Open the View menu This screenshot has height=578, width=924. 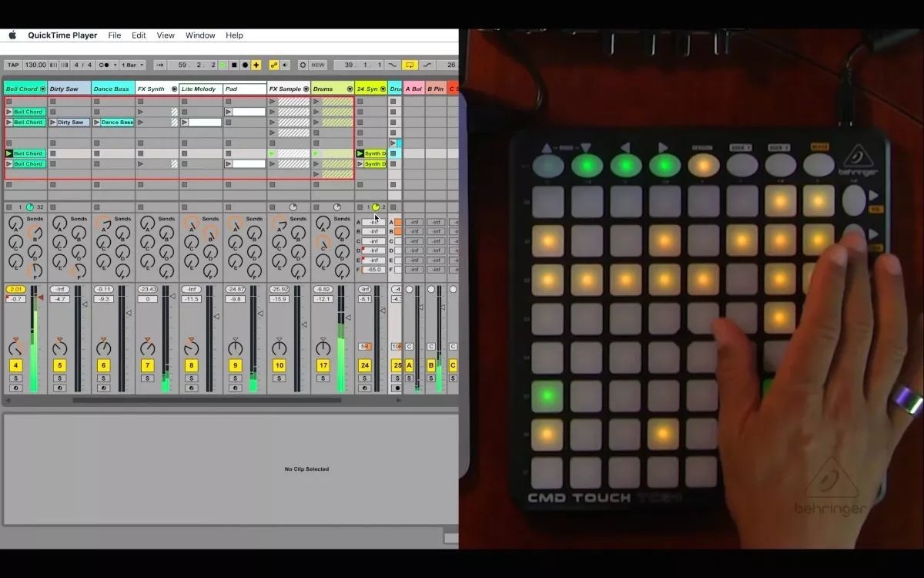(x=165, y=35)
